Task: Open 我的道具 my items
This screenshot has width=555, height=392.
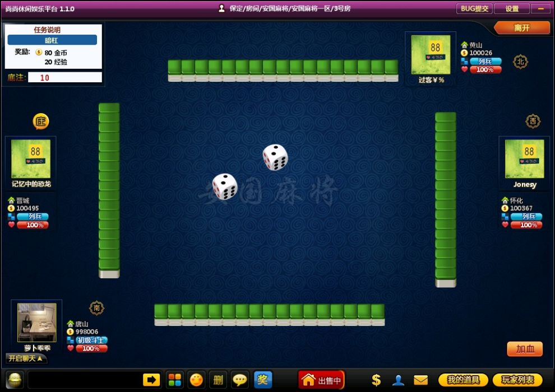Action: (x=463, y=380)
